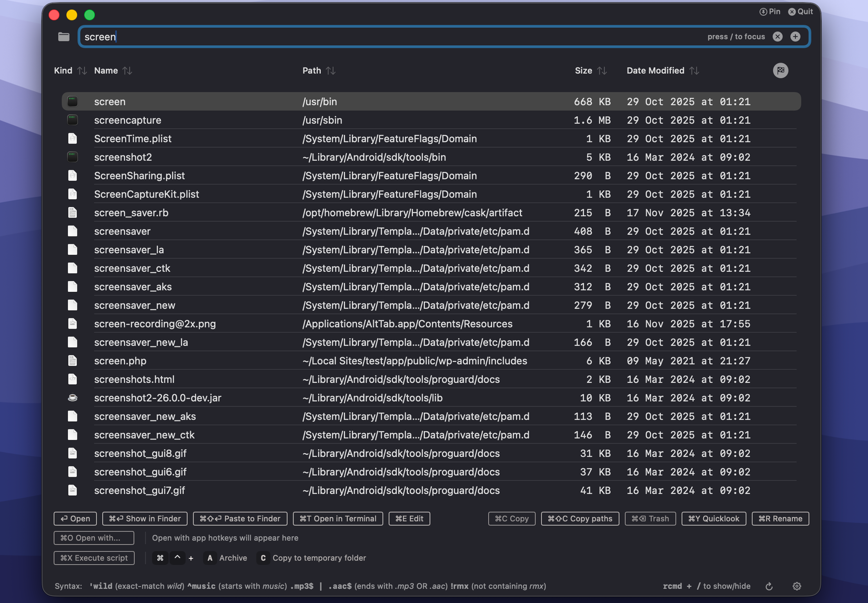Clear the search text with X icon
The height and width of the screenshot is (603, 868).
pos(778,36)
